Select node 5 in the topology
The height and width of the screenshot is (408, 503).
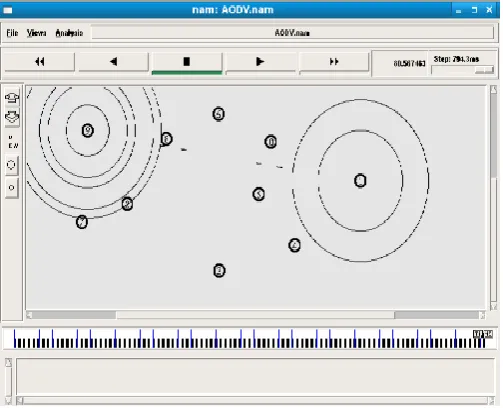click(218, 114)
